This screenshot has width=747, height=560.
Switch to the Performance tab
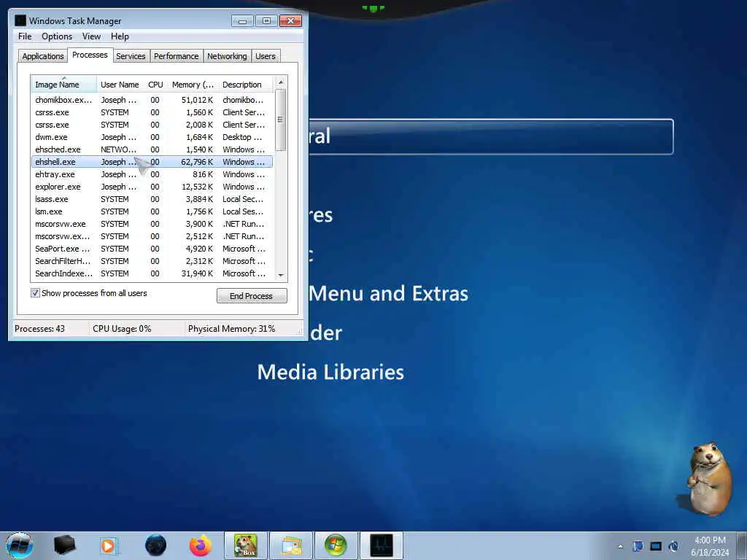pos(177,56)
